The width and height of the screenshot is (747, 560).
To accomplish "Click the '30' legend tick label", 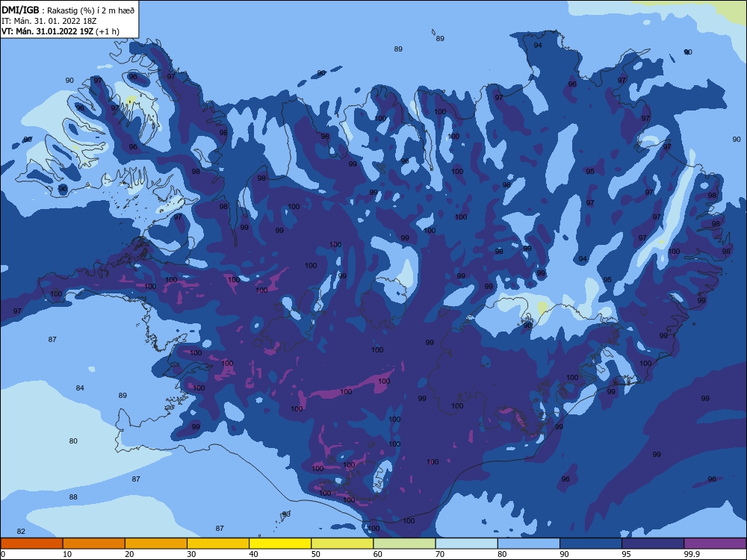I will [x=191, y=554].
